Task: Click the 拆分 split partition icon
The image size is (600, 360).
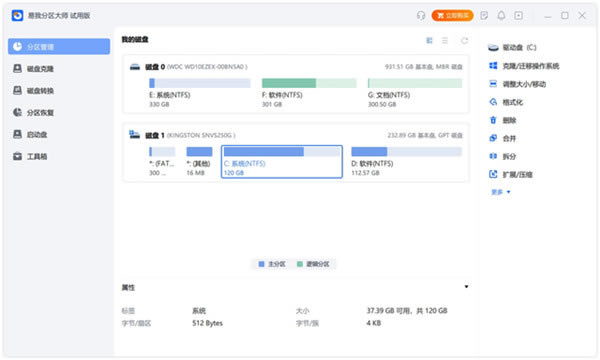Action: click(493, 156)
